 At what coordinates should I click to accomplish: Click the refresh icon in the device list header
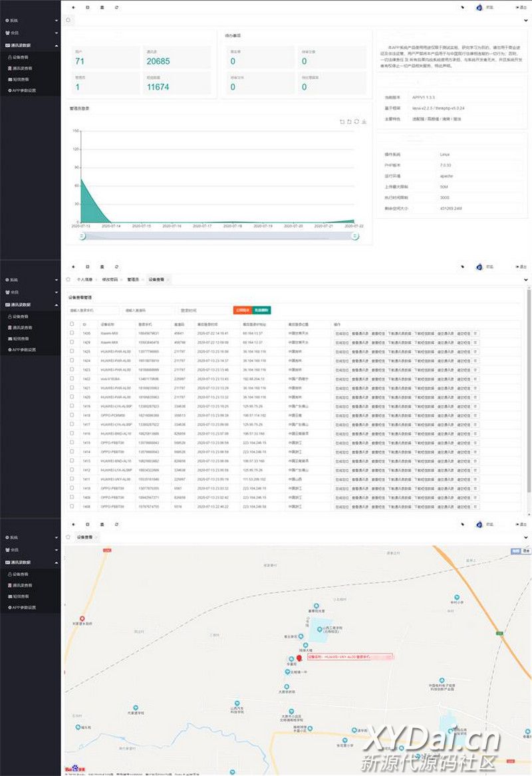(x=117, y=267)
